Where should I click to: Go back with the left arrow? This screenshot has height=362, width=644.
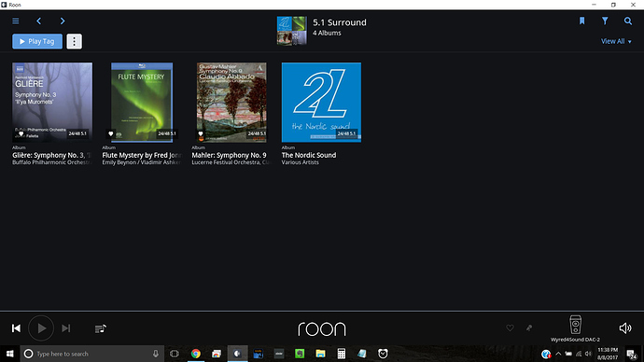click(38, 21)
